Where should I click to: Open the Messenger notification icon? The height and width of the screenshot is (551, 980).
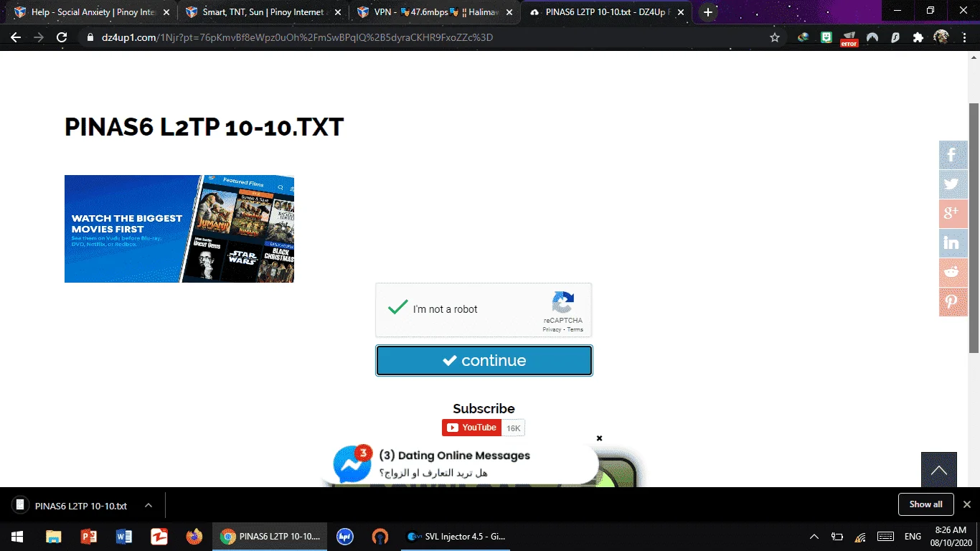(352, 463)
